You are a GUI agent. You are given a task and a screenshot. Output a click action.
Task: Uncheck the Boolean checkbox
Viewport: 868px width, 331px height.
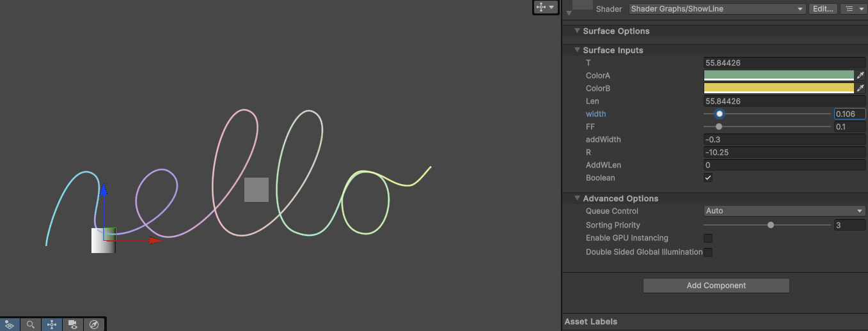(708, 178)
